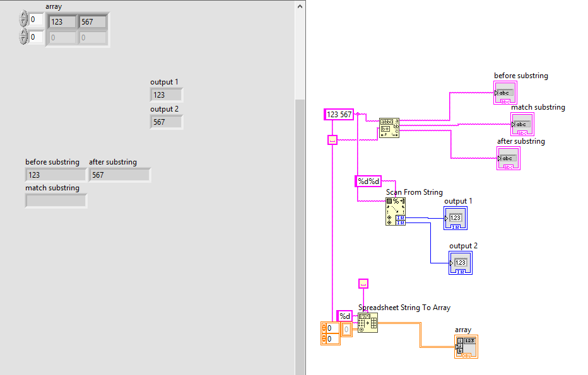Select the output 1 numeric terminal
This screenshot has height=375, width=588.
[457, 218]
